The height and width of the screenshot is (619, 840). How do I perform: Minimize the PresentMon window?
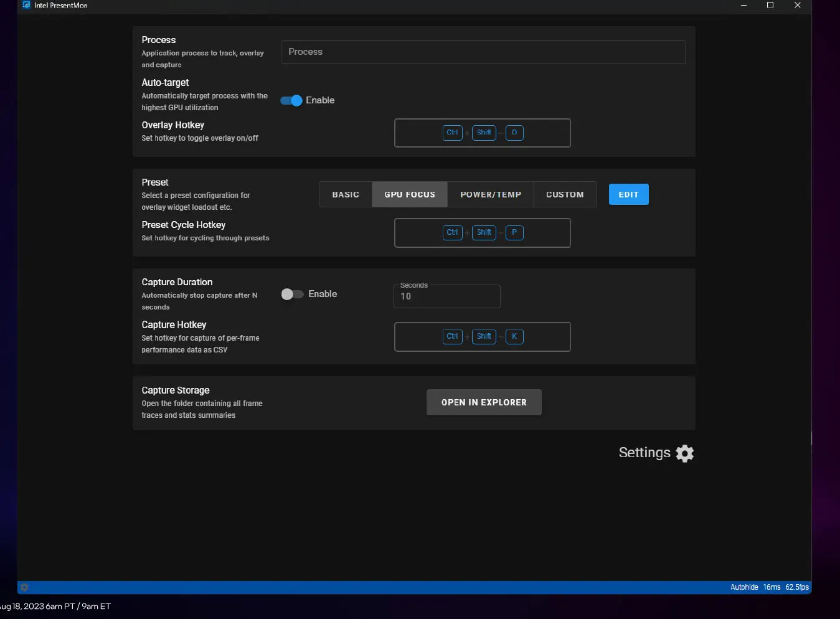(743, 5)
